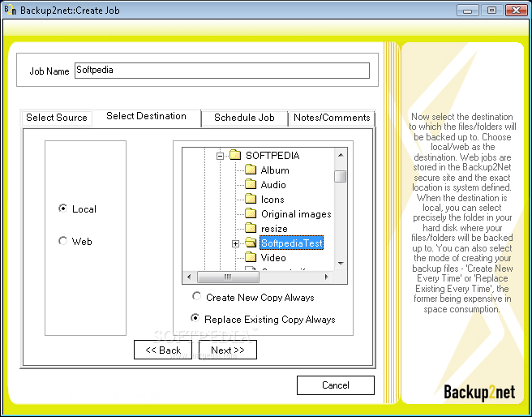This screenshot has height=417, width=532.
Task: Click the Next >> button
Action: 228,350
